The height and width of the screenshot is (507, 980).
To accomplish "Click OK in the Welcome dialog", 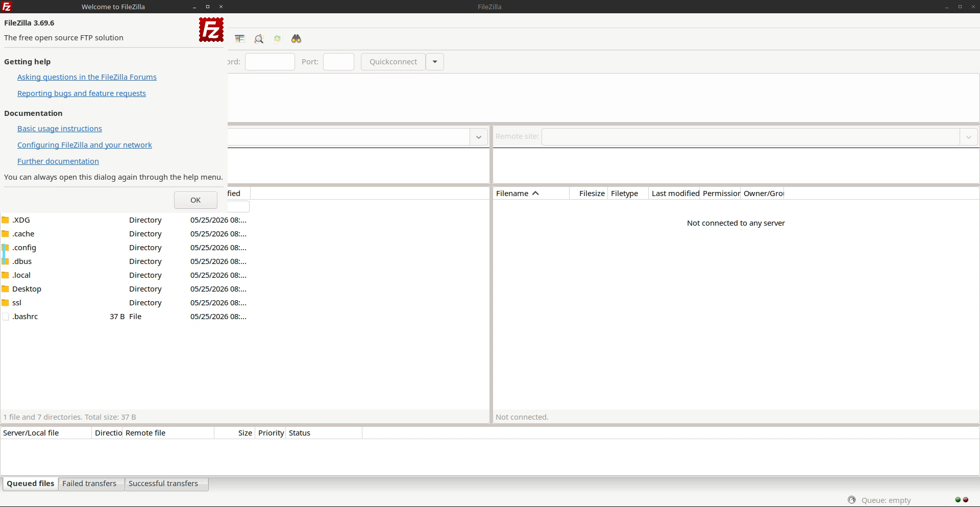I will coord(195,200).
